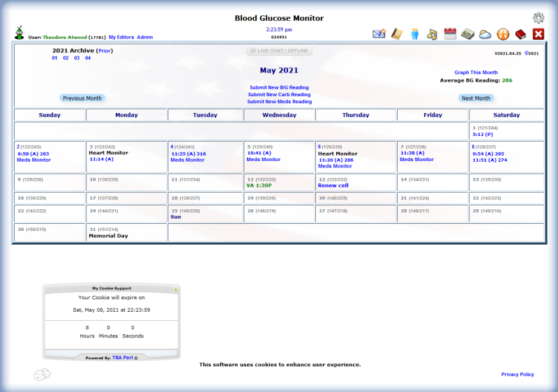Click the Average BG Reading value 286
The width and height of the screenshot is (558, 392).
point(507,80)
